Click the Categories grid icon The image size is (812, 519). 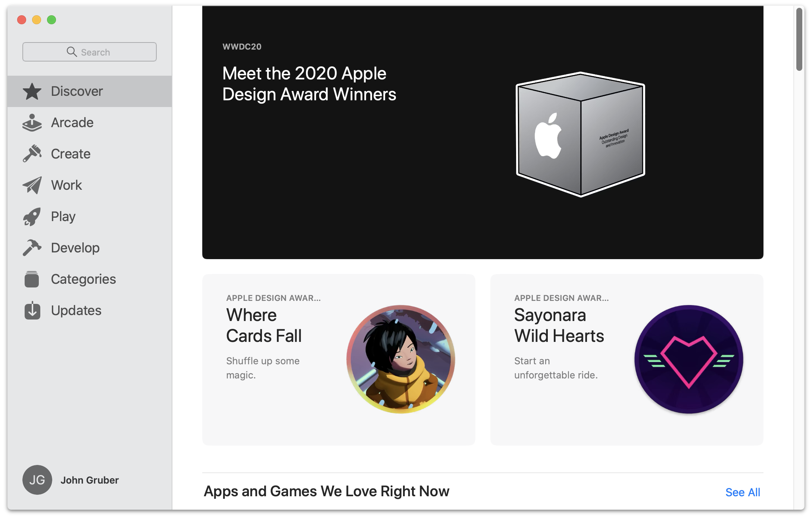32,278
